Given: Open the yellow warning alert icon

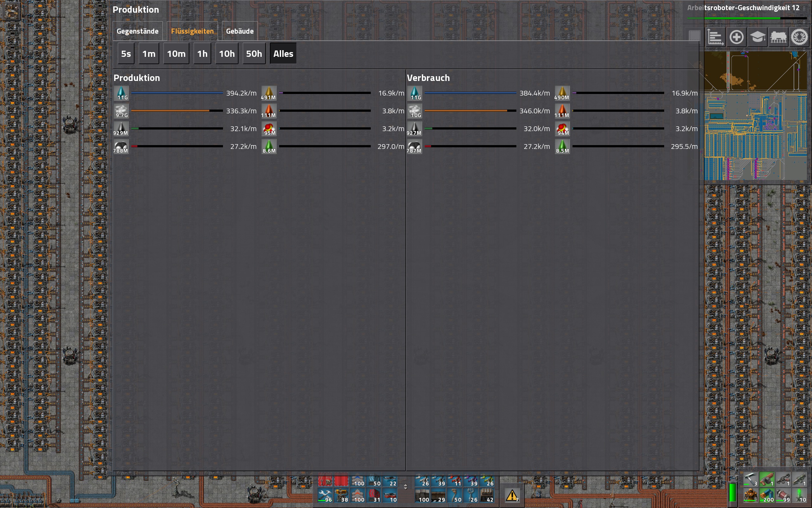Looking at the screenshot, I should coord(512,495).
